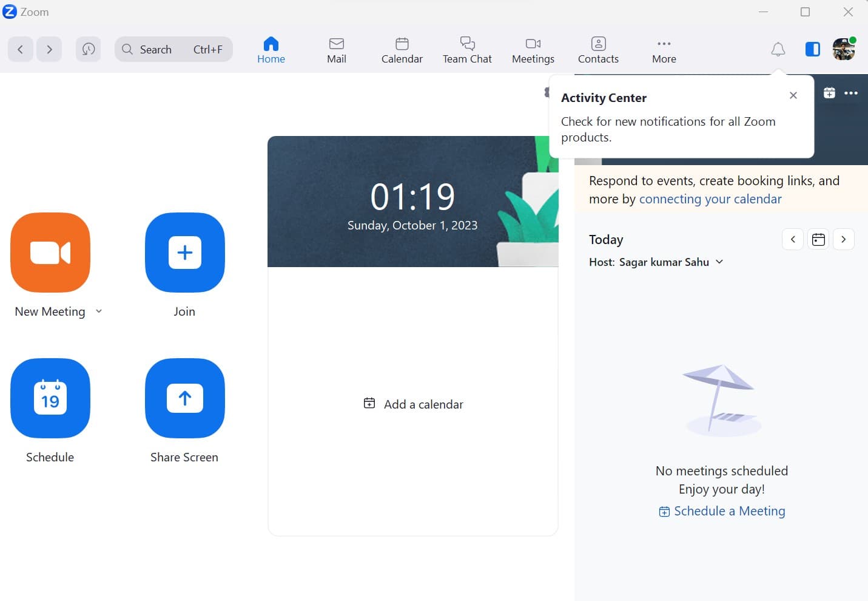Click the No meetings scheduled text
Screen dimensions: 868x601
coord(722,471)
